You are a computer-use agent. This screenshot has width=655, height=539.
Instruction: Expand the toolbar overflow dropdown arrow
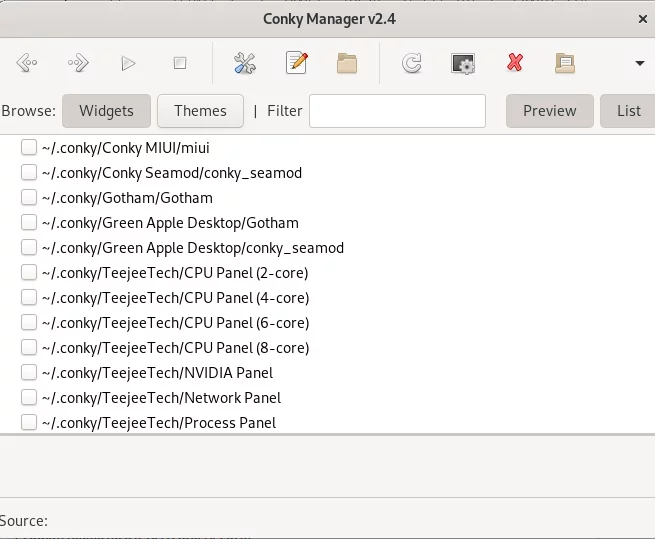[x=640, y=64]
